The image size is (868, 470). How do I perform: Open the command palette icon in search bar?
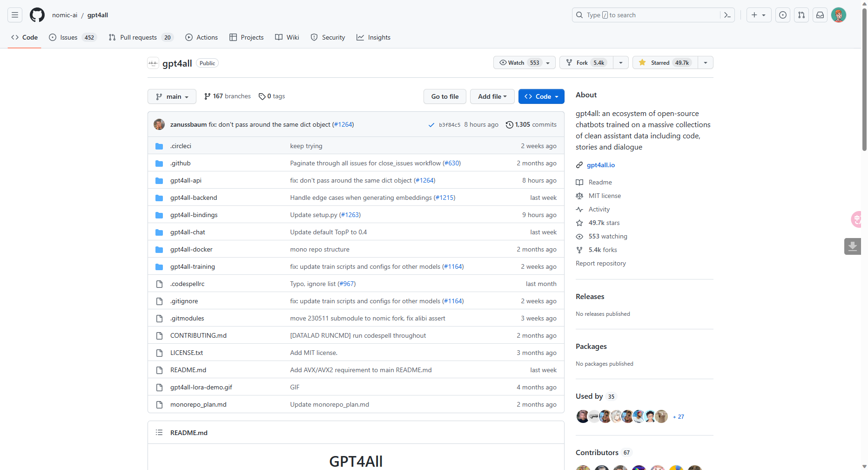tap(727, 15)
